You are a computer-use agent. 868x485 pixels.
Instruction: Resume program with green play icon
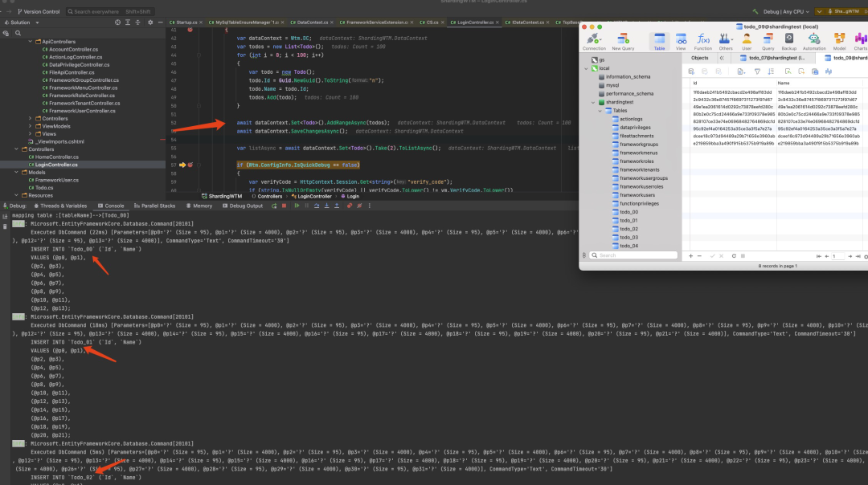297,206
